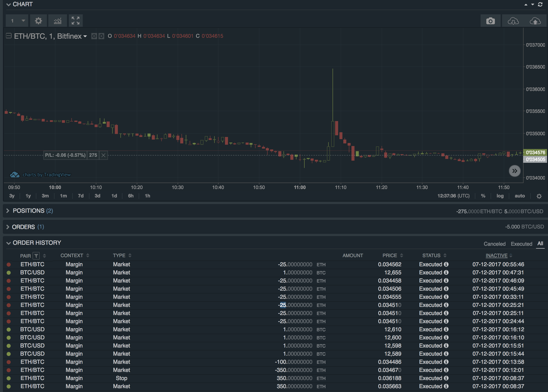Show info for 00:13:58 executed order

click(446, 362)
